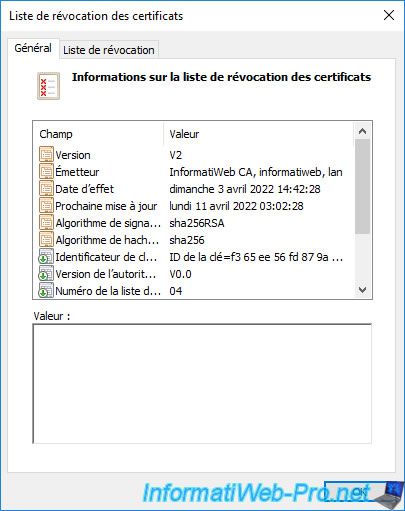Close the Liste de révocation des certificats dialog
This screenshot has width=405, height=511.
click(x=389, y=15)
